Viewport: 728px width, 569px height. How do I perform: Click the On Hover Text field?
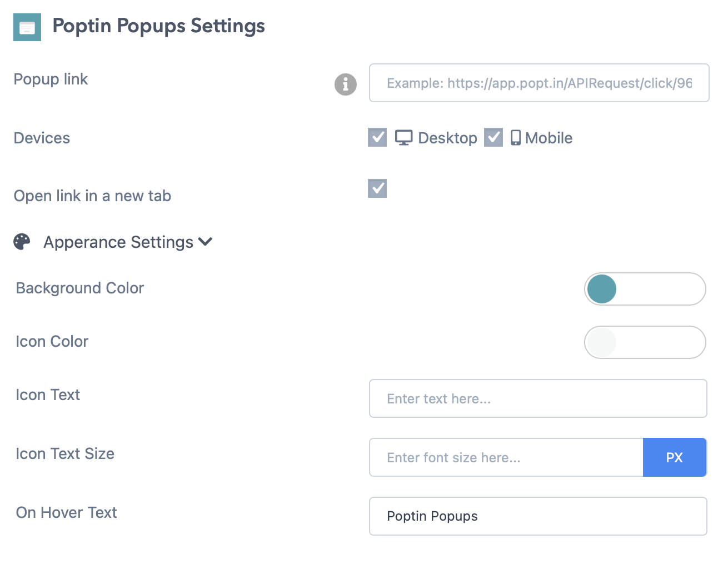pos(537,516)
